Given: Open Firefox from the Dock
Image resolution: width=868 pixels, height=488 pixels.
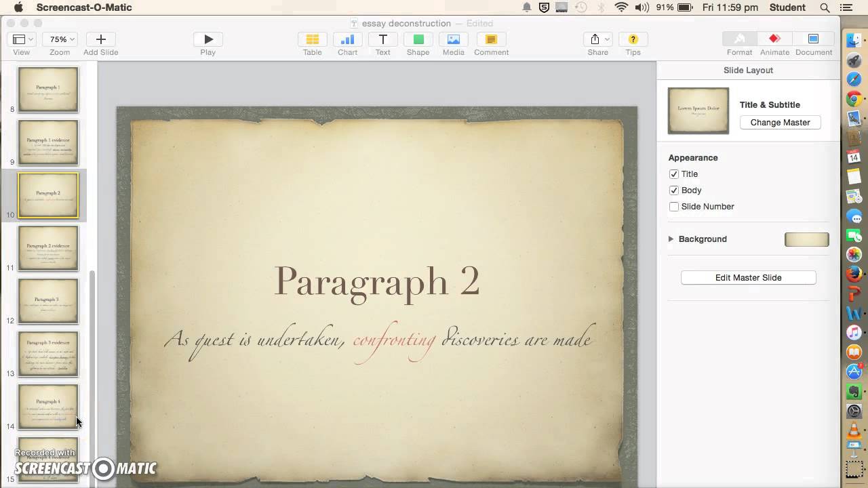Looking at the screenshot, I should 854,274.
